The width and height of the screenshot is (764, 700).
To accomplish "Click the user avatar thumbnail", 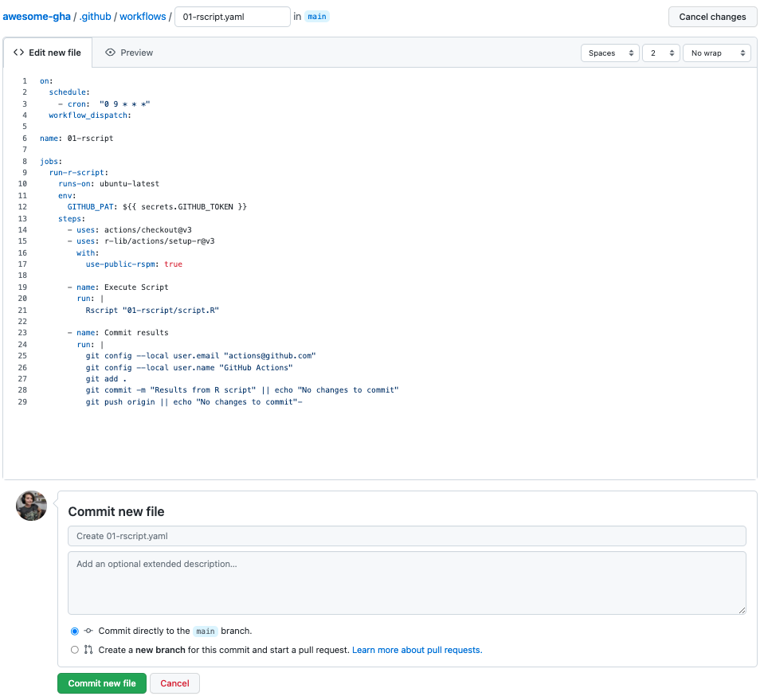I will click(x=32, y=506).
